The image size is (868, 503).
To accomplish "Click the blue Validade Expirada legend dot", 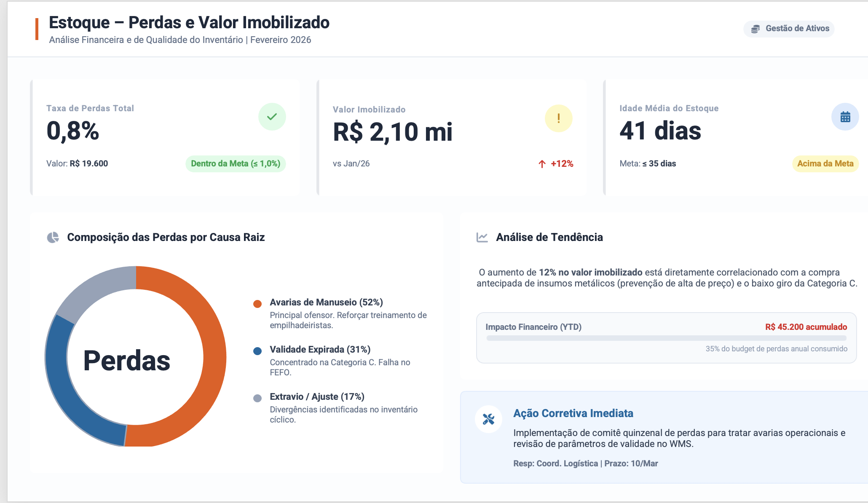I will [x=257, y=351].
